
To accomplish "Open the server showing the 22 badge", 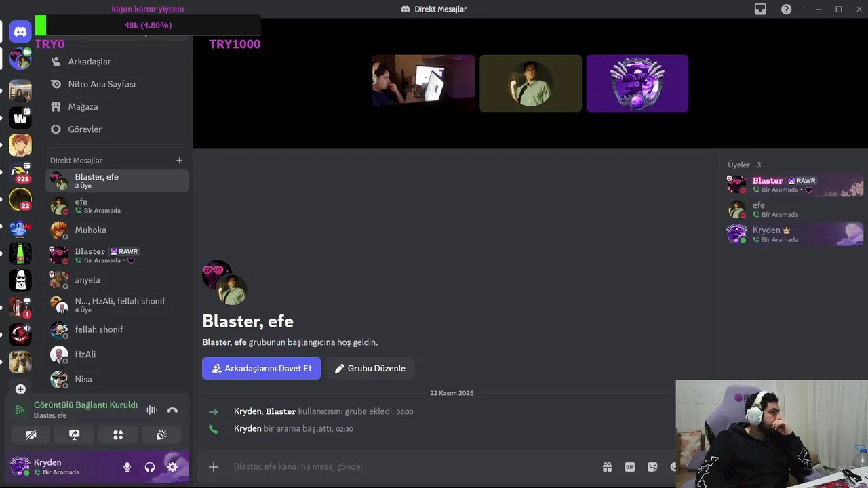I will [x=20, y=200].
